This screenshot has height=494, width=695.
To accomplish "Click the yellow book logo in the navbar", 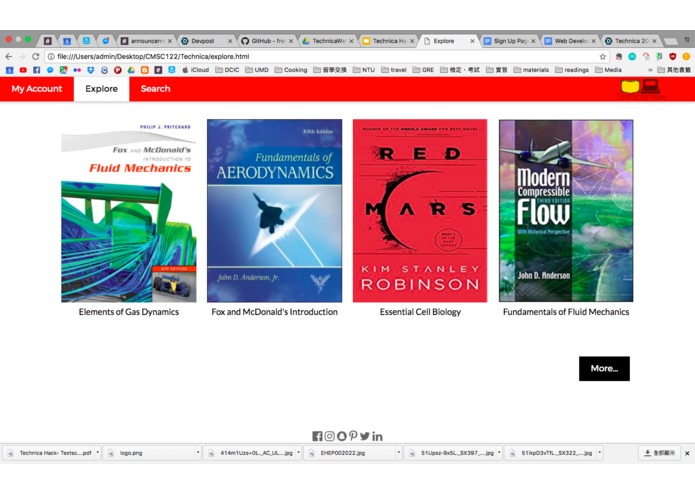I will [630, 86].
